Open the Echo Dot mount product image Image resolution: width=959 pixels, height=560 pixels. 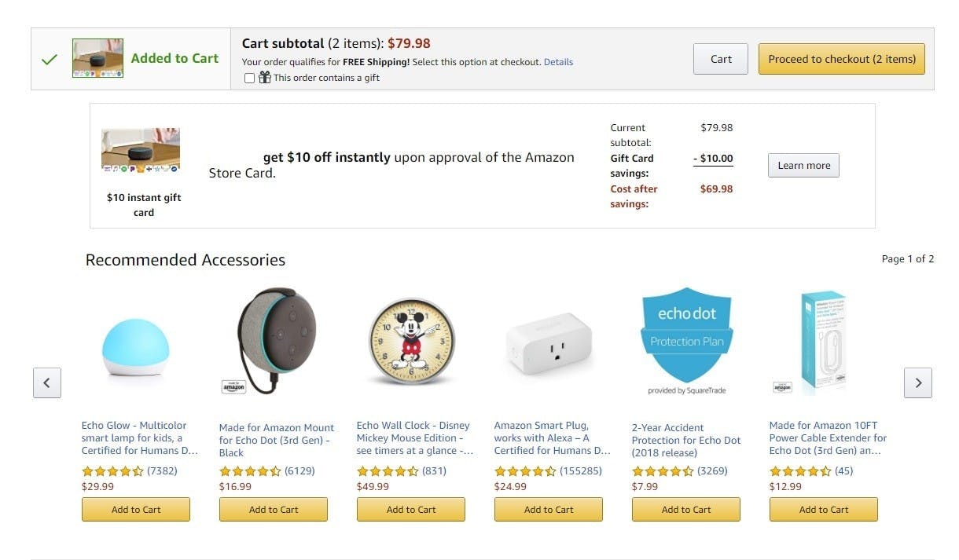coord(273,341)
